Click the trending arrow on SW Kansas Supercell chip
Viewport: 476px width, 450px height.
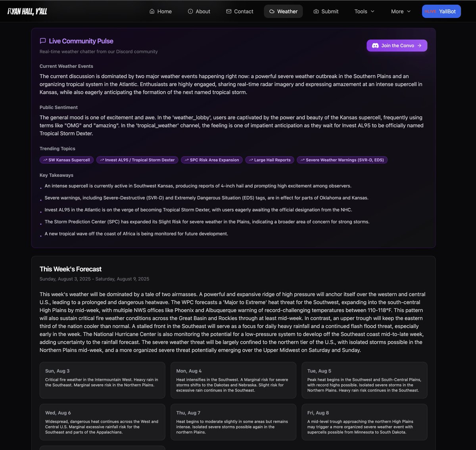tap(44, 160)
